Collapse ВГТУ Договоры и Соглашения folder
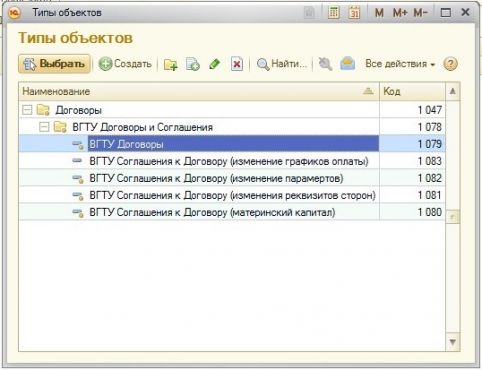 44,127
